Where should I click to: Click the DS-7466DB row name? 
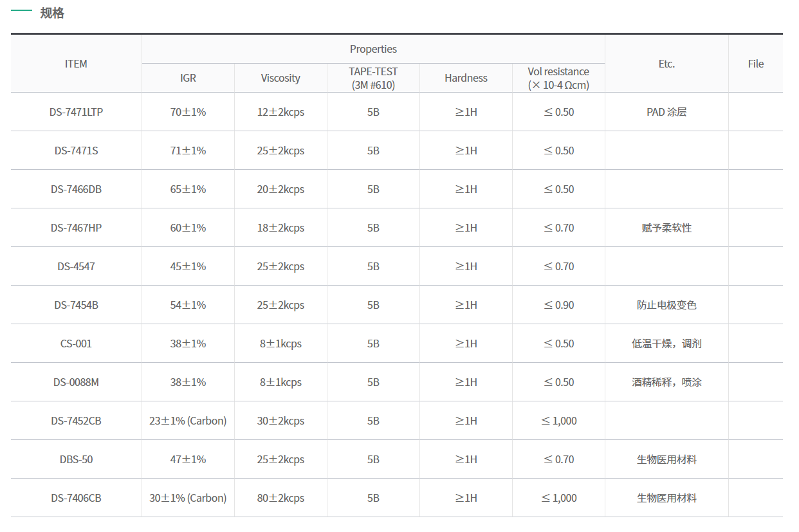tap(76, 189)
